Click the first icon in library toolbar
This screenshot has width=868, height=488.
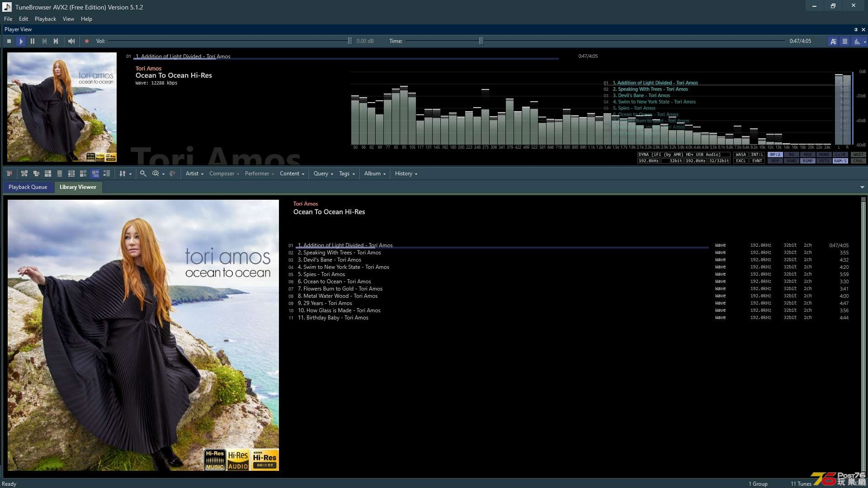(x=9, y=174)
